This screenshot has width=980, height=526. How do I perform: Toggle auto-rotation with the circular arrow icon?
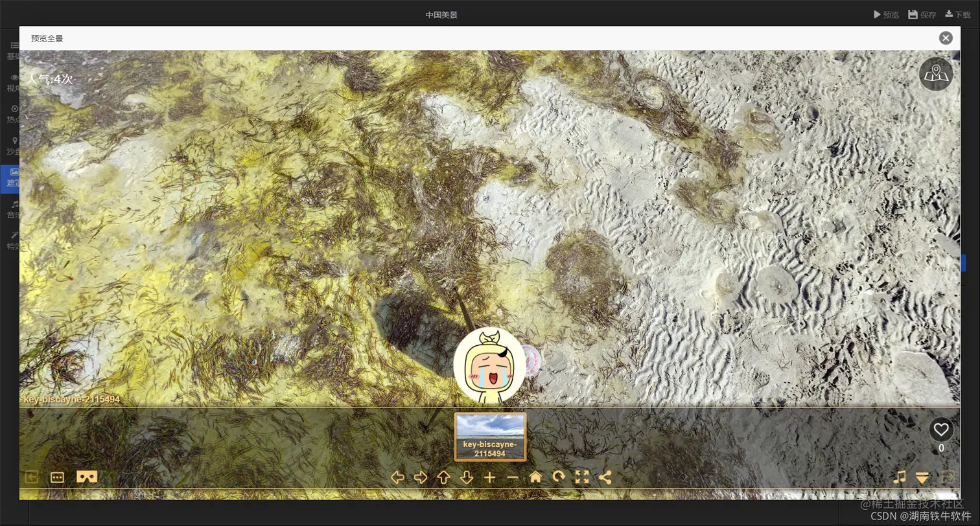(559, 477)
